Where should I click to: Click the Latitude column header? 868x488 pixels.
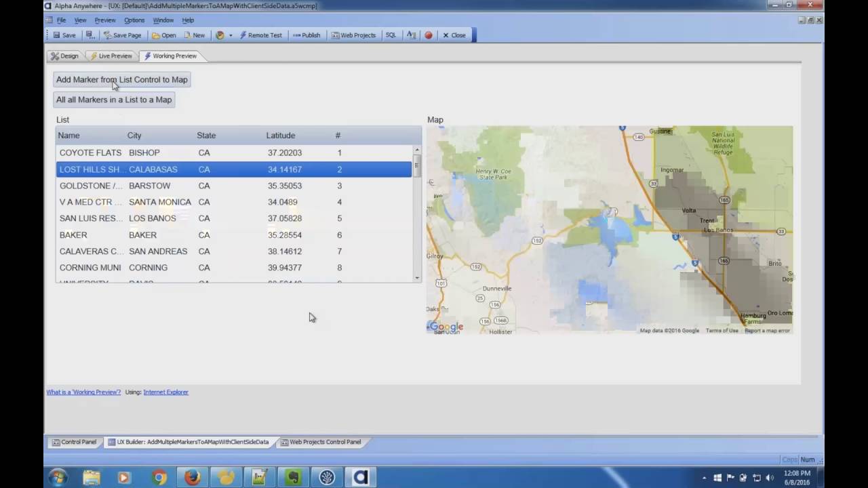tap(280, 136)
